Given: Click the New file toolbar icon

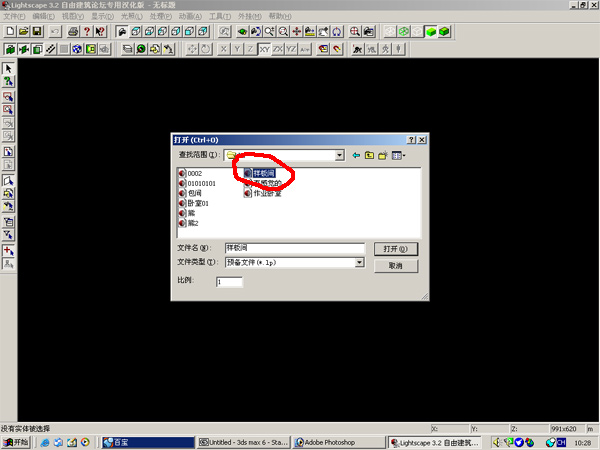Looking at the screenshot, I should pos(10,31).
